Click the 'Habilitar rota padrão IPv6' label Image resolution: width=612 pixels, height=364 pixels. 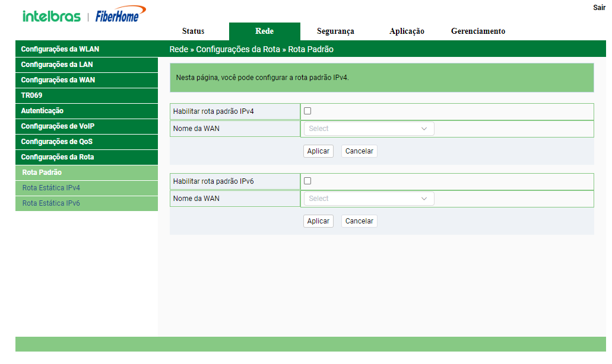(214, 181)
